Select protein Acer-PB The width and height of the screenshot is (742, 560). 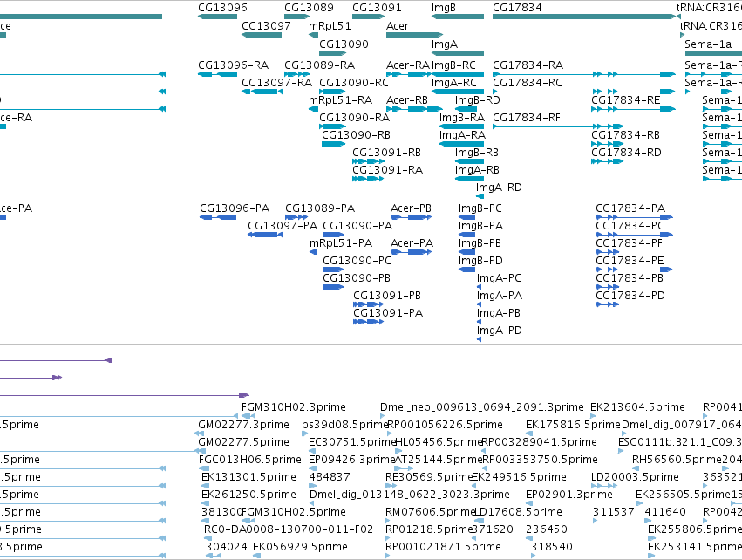pyautogui.click(x=411, y=208)
